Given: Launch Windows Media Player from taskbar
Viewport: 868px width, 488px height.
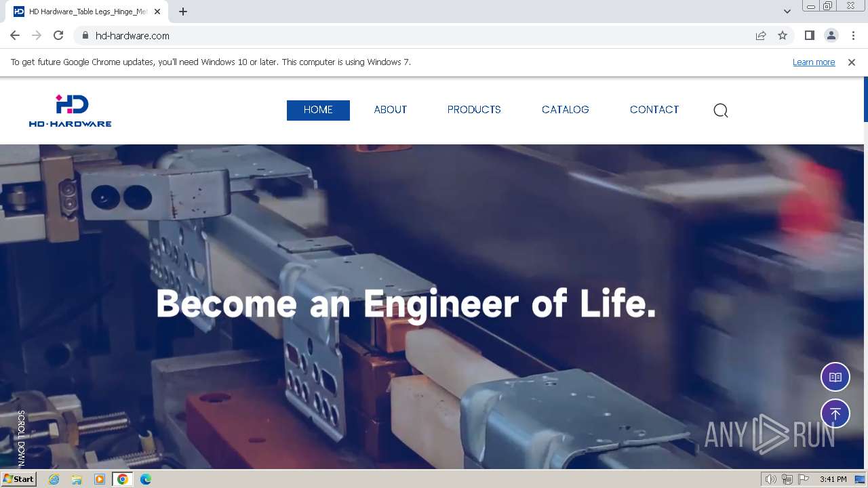Looking at the screenshot, I should (100, 479).
